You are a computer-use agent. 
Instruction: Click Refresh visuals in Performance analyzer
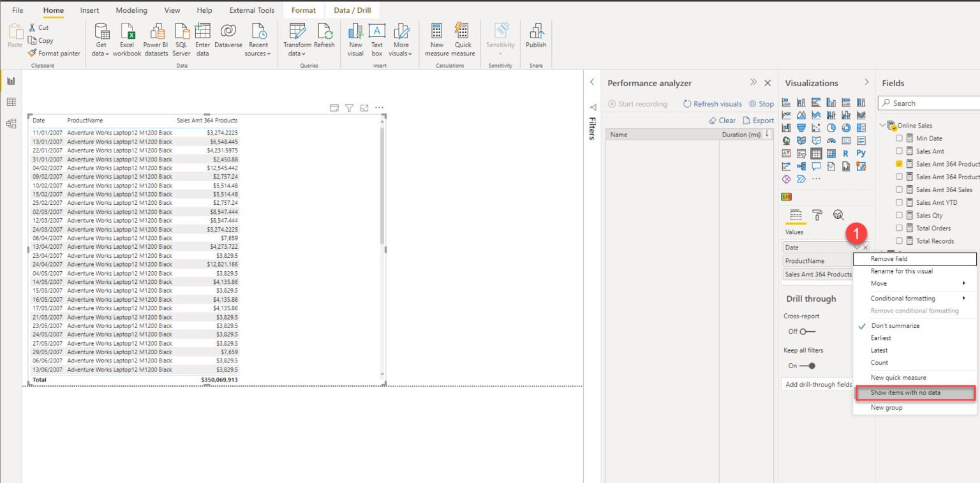click(712, 103)
